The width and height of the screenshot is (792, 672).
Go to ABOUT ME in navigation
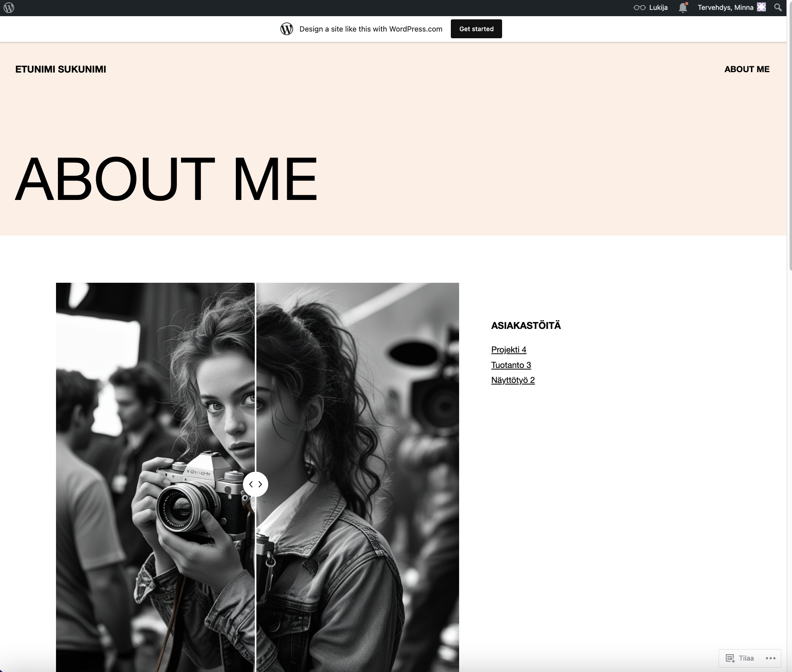click(x=747, y=69)
